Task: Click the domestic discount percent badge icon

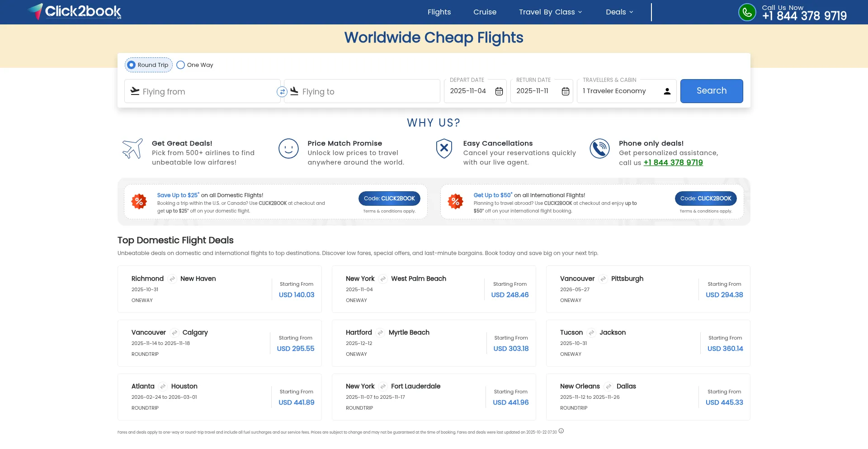Action: 139,202
